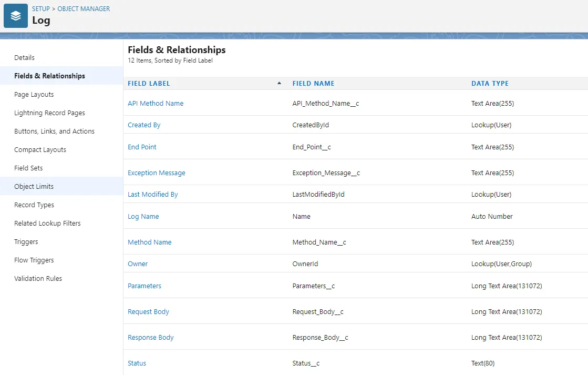This screenshot has width=588, height=375.
Task: Open the API Method Name field
Action: (x=156, y=104)
